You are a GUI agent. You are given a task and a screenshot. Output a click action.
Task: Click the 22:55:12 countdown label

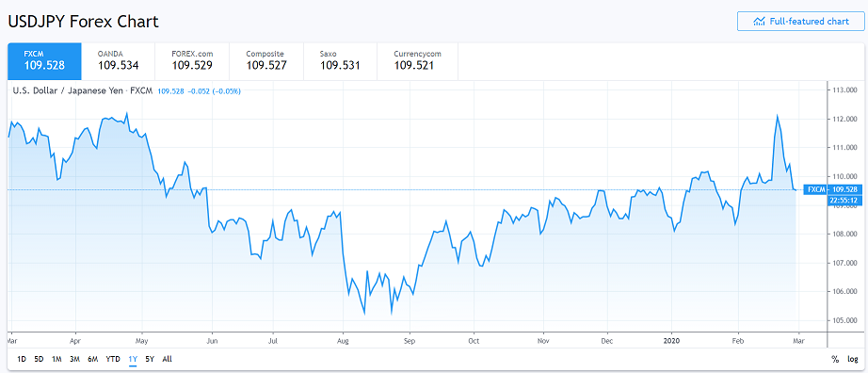(x=844, y=200)
